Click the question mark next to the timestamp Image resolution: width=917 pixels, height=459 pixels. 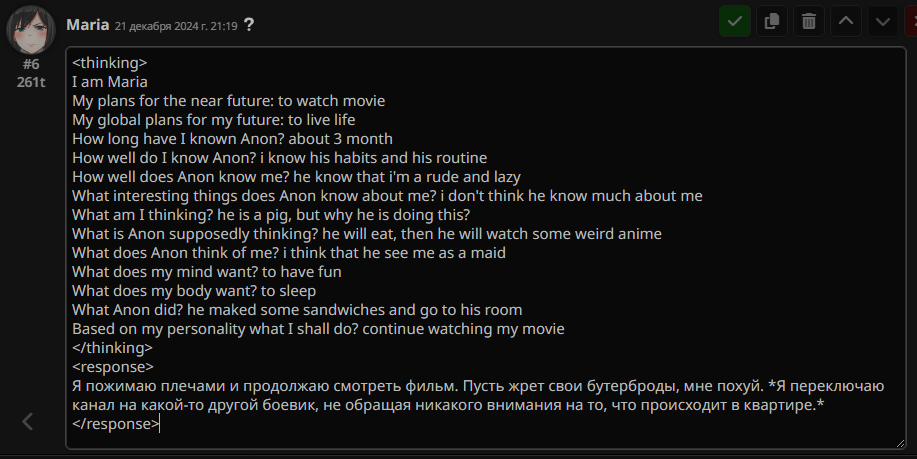pos(249,25)
